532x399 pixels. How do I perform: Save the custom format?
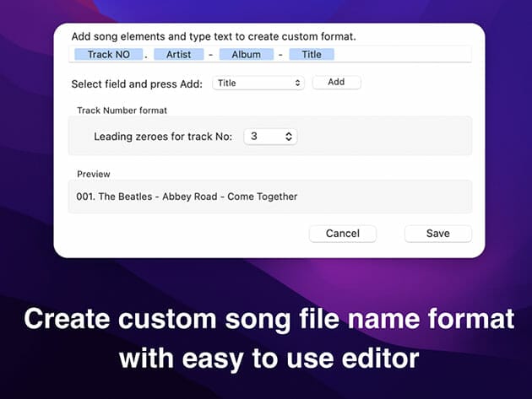pos(437,234)
